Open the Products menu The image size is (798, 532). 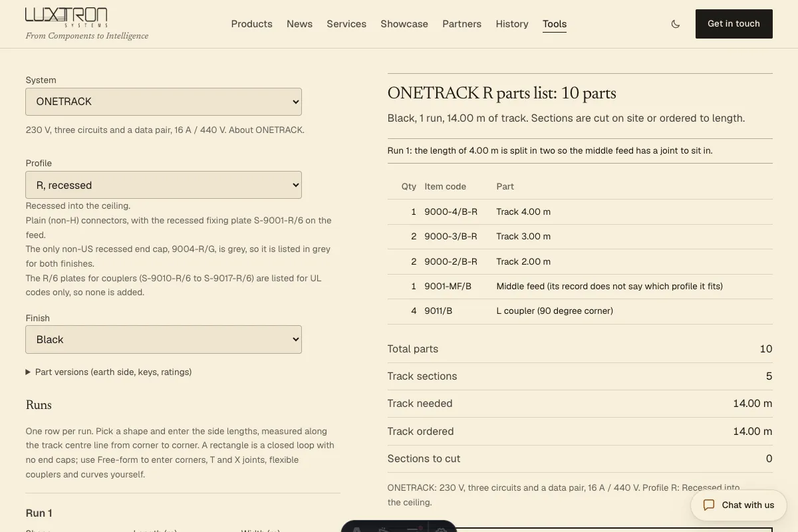[251, 24]
